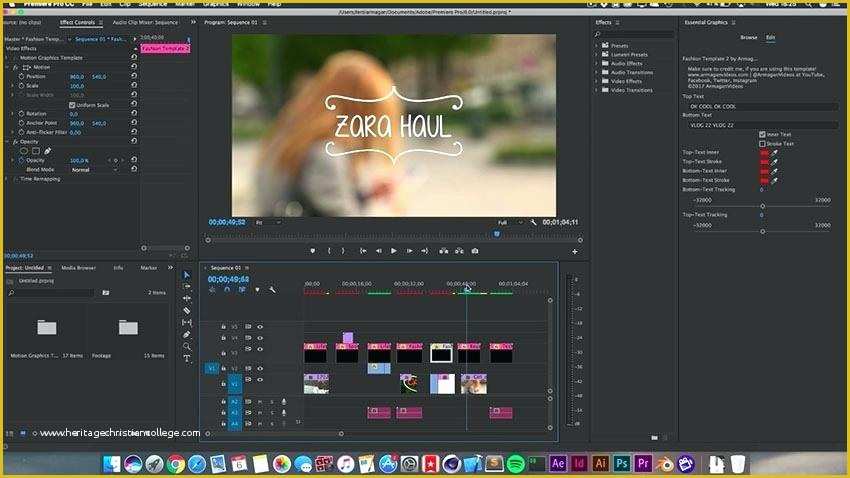This screenshot has width=850, height=478.
Task: Open Google Chrome from the Dock
Action: tap(175, 464)
